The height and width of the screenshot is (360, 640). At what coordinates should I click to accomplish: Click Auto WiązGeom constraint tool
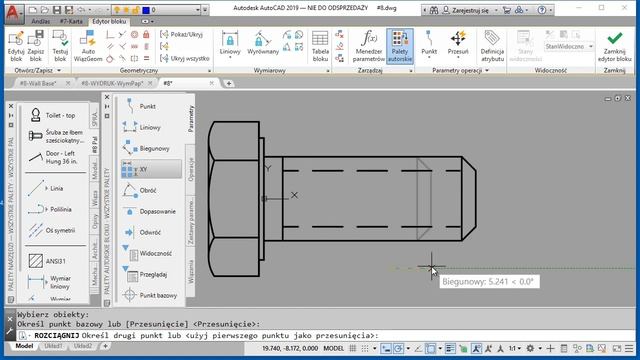coord(88,46)
